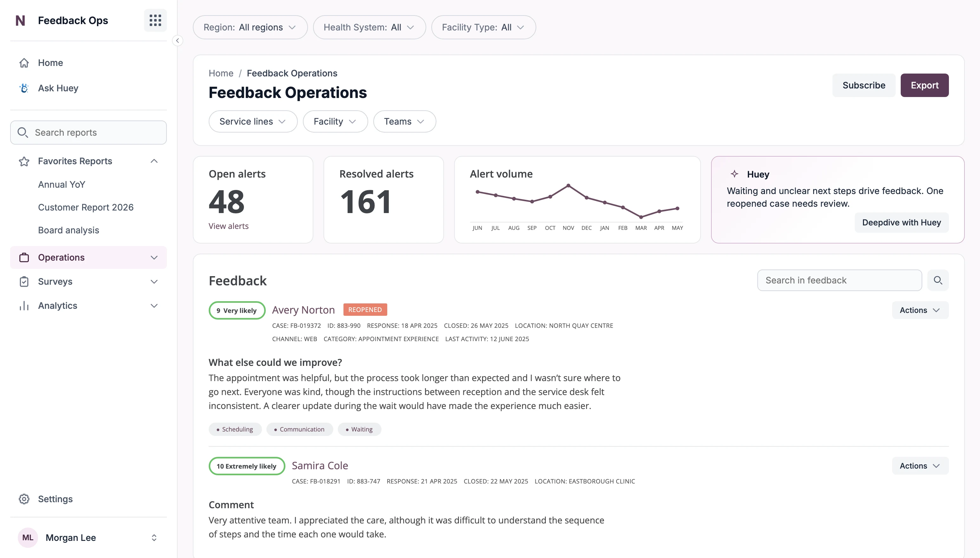Click the Ask Huey mascot icon
This screenshot has height=558, width=980.
point(24,88)
